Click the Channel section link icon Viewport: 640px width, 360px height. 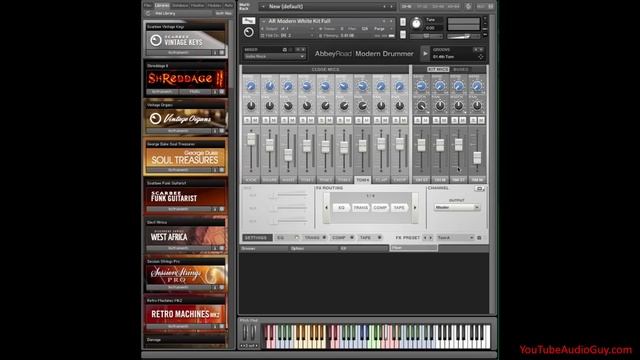click(480, 189)
